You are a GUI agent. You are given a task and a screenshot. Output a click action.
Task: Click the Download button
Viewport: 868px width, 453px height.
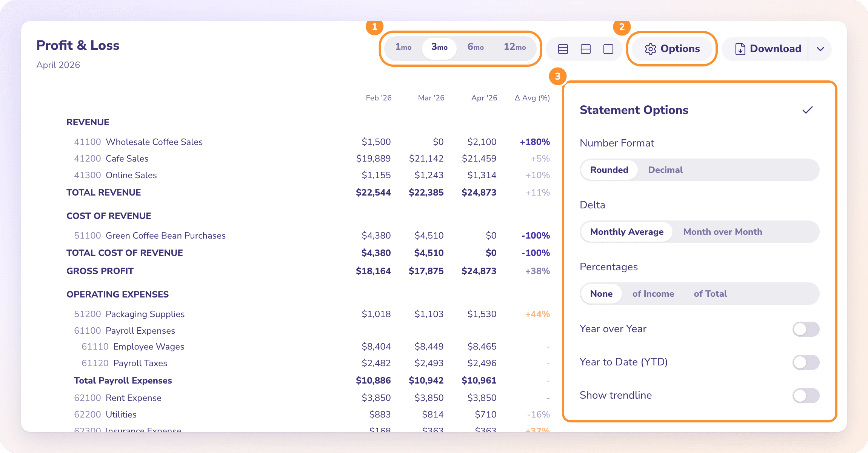pyautogui.click(x=768, y=49)
